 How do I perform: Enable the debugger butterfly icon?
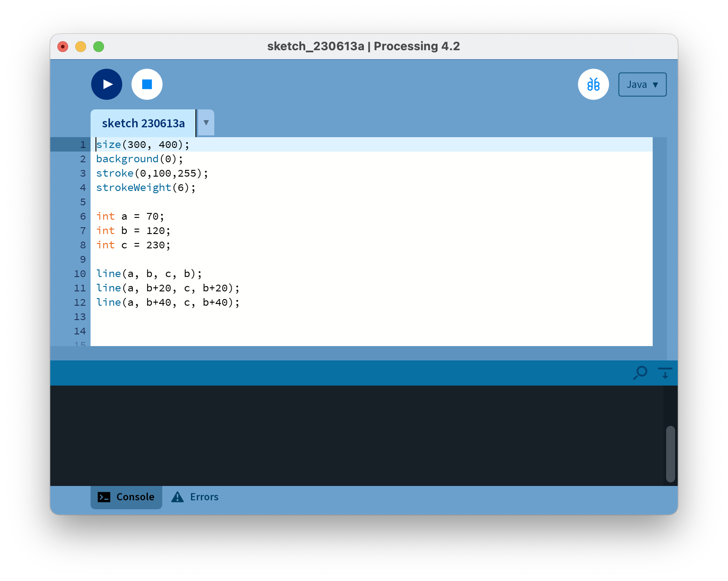(x=593, y=84)
